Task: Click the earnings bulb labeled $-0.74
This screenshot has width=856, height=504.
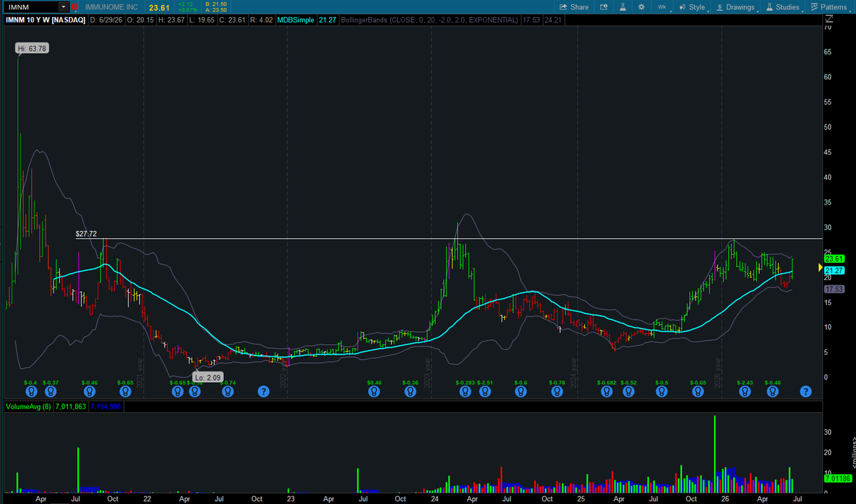Action: (x=228, y=391)
